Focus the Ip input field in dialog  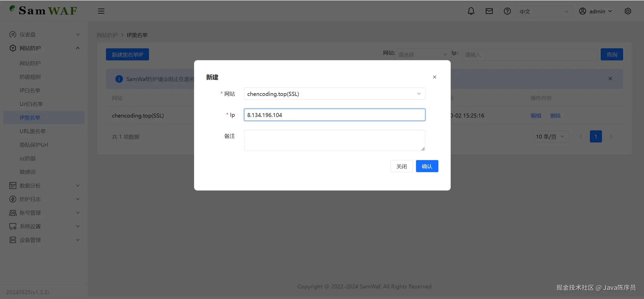click(x=334, y=115)
